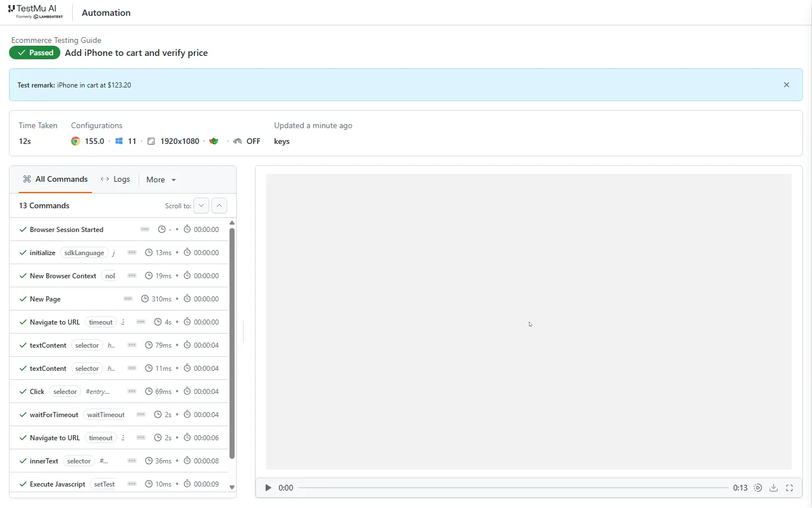Image resolution: width=812 pixels, height=508 pixels.
Task: Open options for Click selector command
Action: click(x=132, y=391)
